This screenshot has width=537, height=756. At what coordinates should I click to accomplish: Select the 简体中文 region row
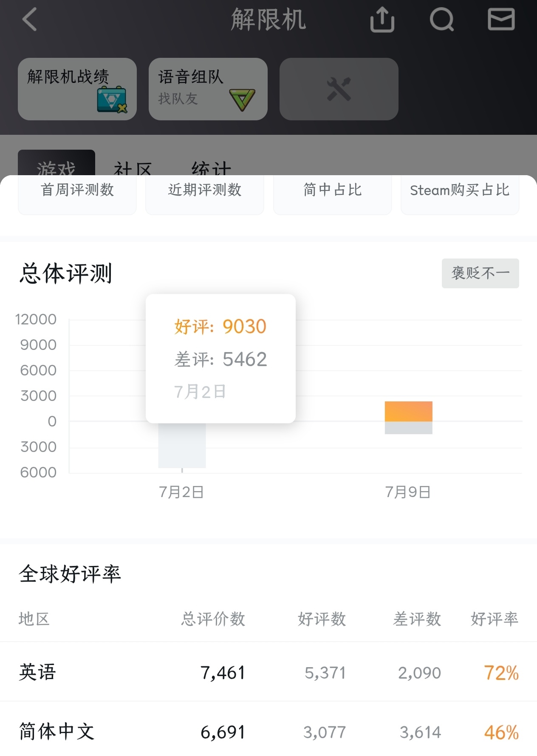point(268,732)
